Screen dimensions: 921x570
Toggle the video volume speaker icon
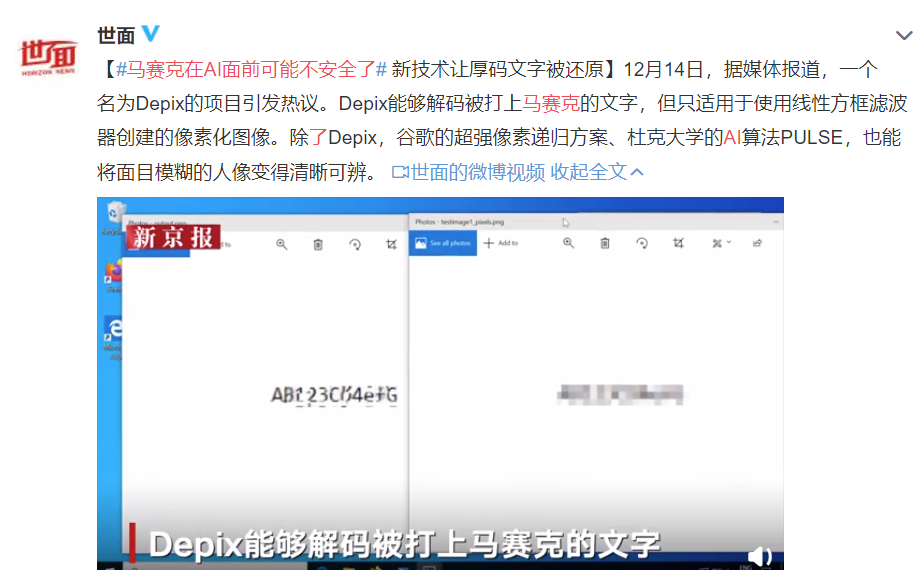[x=759, y=555]
